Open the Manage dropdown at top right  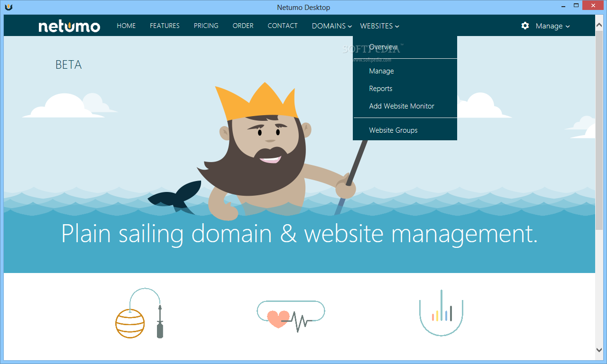coord(552,26)
